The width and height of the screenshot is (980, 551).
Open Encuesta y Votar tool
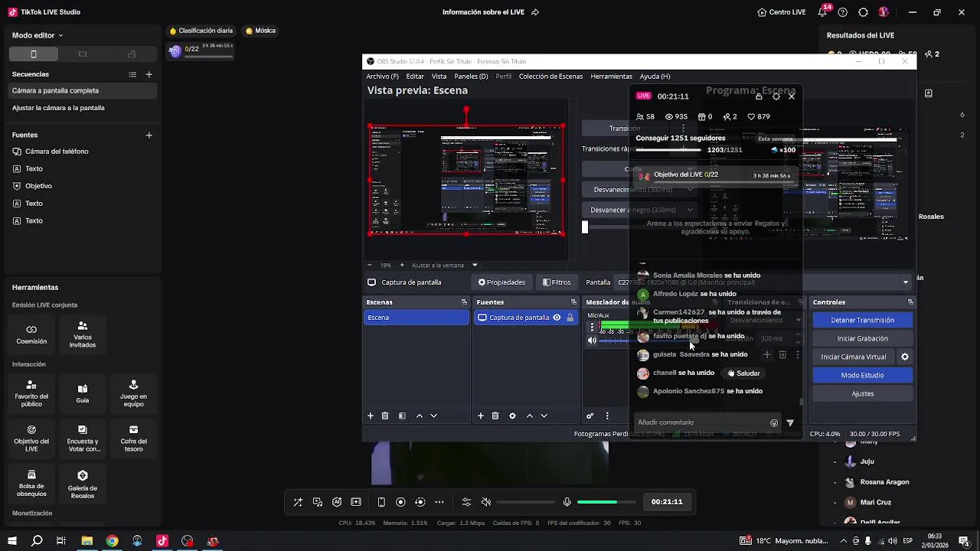pos(83,439)
